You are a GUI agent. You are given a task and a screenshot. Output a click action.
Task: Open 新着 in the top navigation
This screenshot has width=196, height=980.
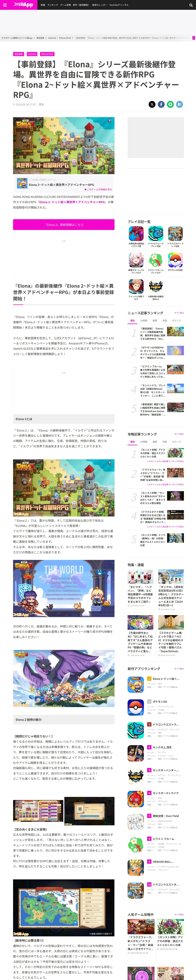[x=43, y=5]
